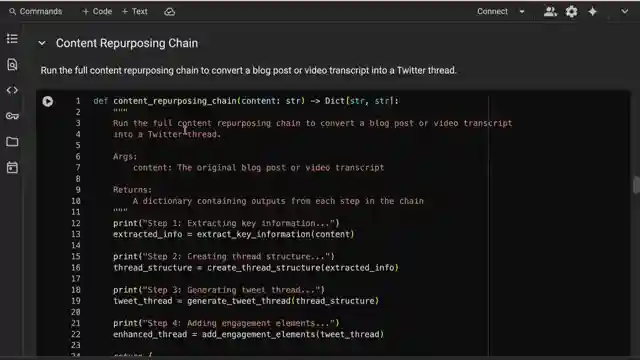Viewport: 640px width, 360px height.
Task: Open the Table of contents sidebar icon
Action: coord(12,39)
